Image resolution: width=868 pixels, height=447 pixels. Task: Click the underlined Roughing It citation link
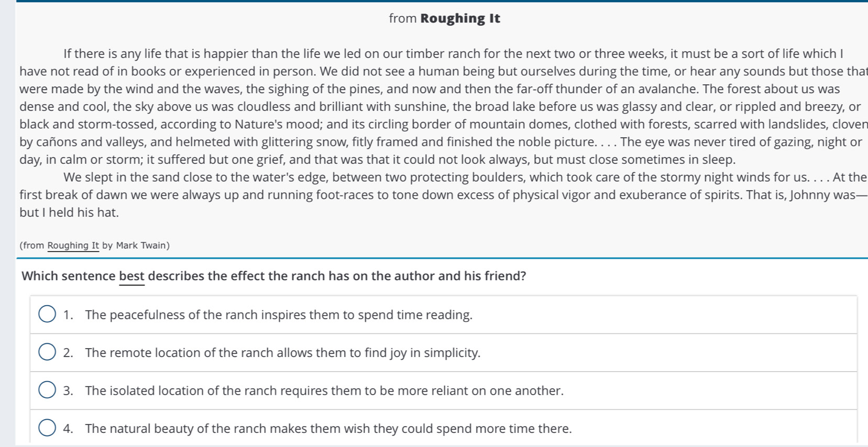coord(73,245)
